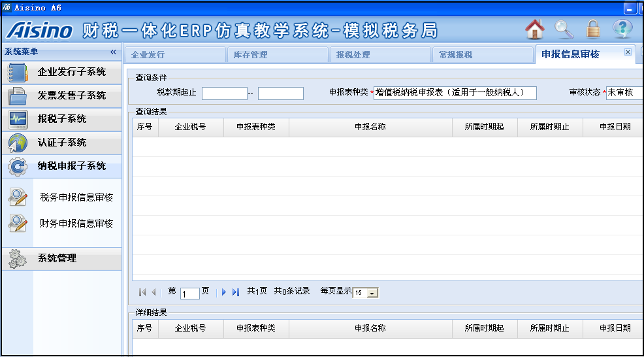Image resolution: width=644 pixels, height=357 pixels.
Task: Click the notebook icon for 企业发行子系统
Action: [18, 73]
